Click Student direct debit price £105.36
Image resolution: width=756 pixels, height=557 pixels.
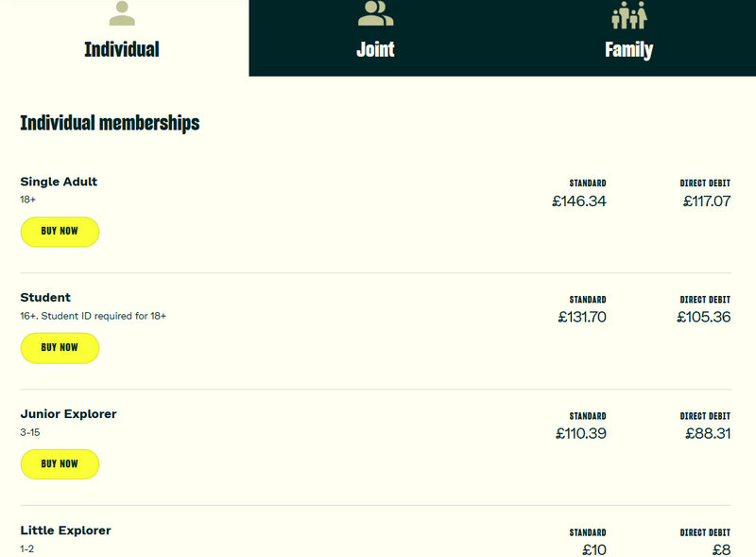tap(704, 318)
